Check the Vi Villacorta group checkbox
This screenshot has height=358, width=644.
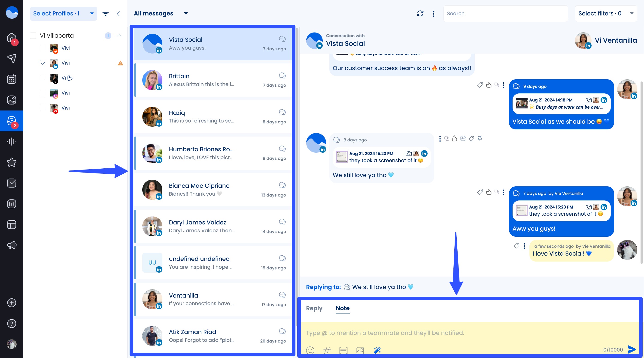33,36
